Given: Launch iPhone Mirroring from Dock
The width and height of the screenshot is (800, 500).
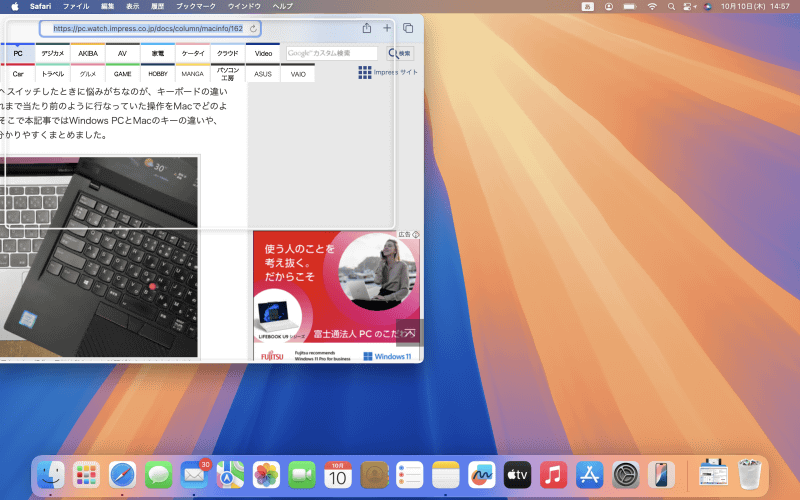Looking at the screenshot, I should 661,475.
